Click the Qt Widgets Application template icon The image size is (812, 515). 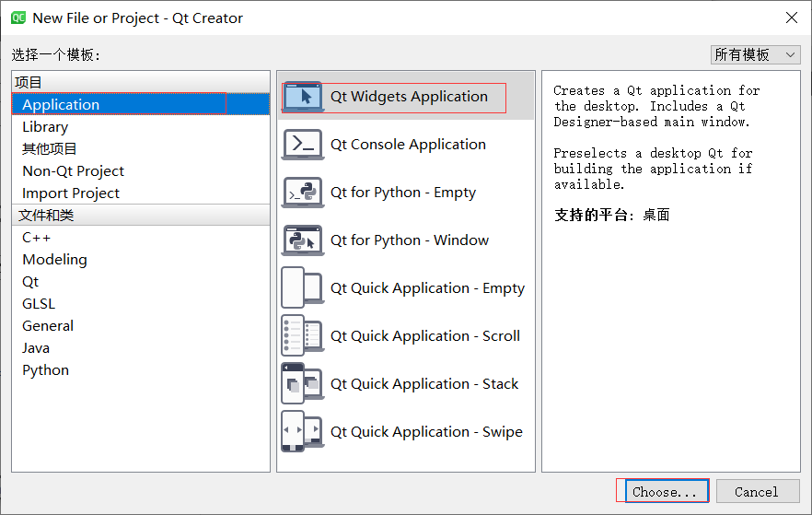point(302,97)
